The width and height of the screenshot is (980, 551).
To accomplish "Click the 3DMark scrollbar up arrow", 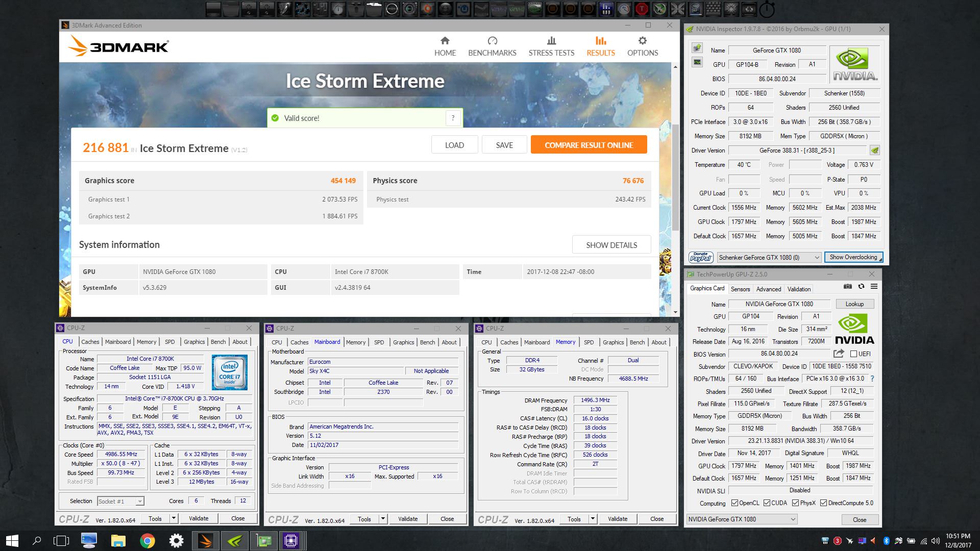I will (675, 67).
